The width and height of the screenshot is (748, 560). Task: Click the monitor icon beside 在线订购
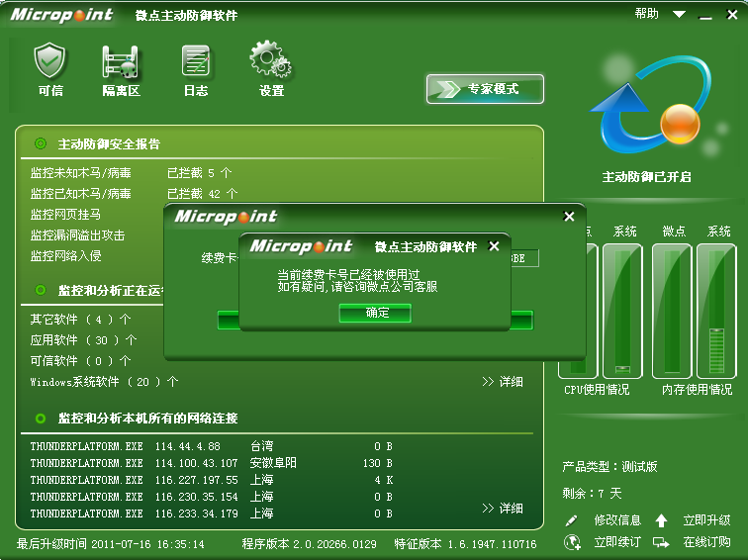(x=661, y=542)
